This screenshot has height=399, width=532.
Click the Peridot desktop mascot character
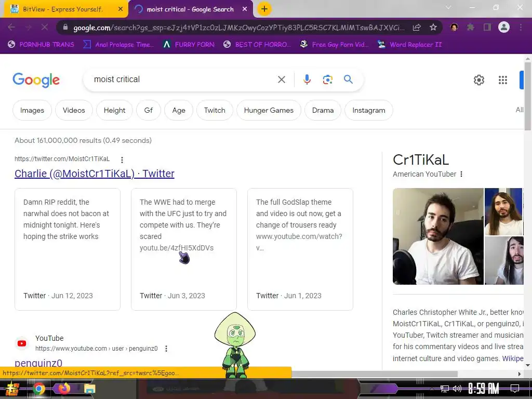coord(235,344)
